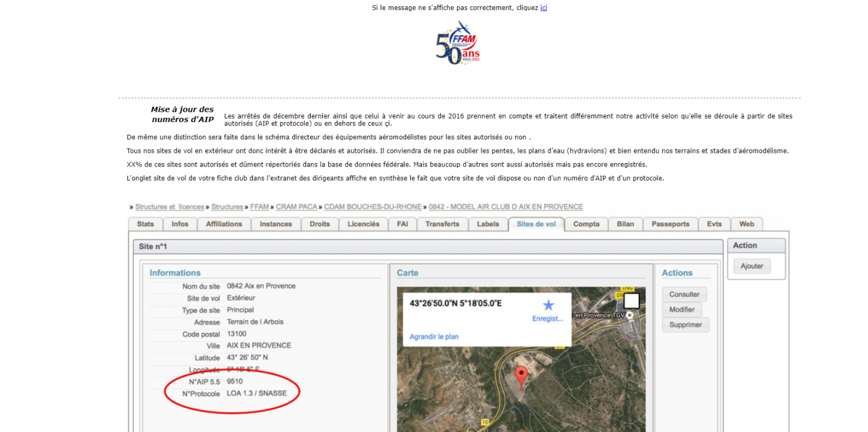
Task: Click the blue star save icon
Action: pyautogui.click(x=548, y=305)
